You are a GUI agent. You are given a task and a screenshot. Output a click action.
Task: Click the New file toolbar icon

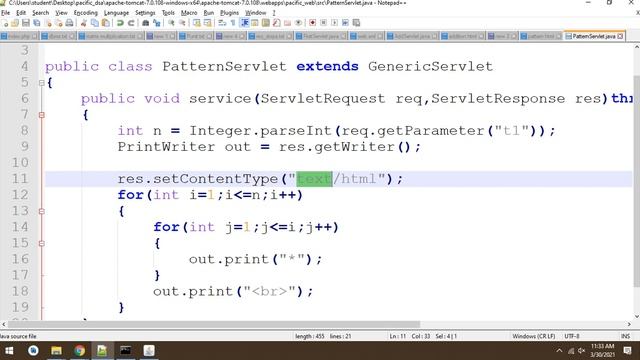[x=5, y=23]
